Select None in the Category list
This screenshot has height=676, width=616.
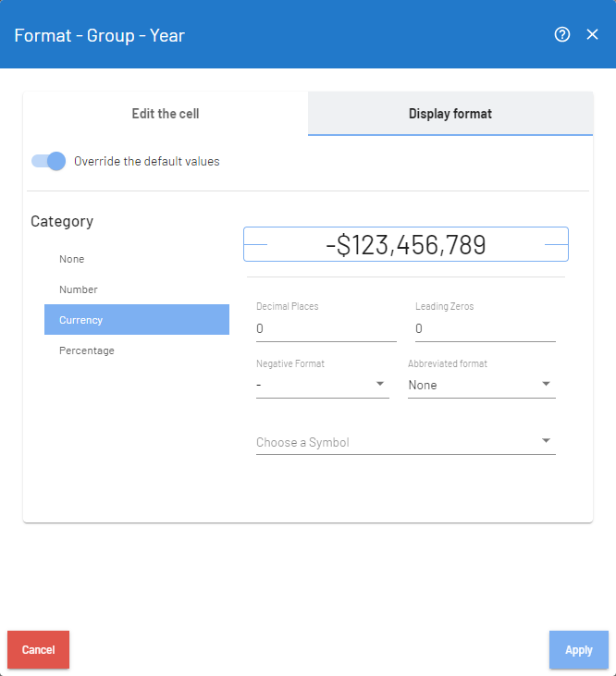click(x=72, y=259)
